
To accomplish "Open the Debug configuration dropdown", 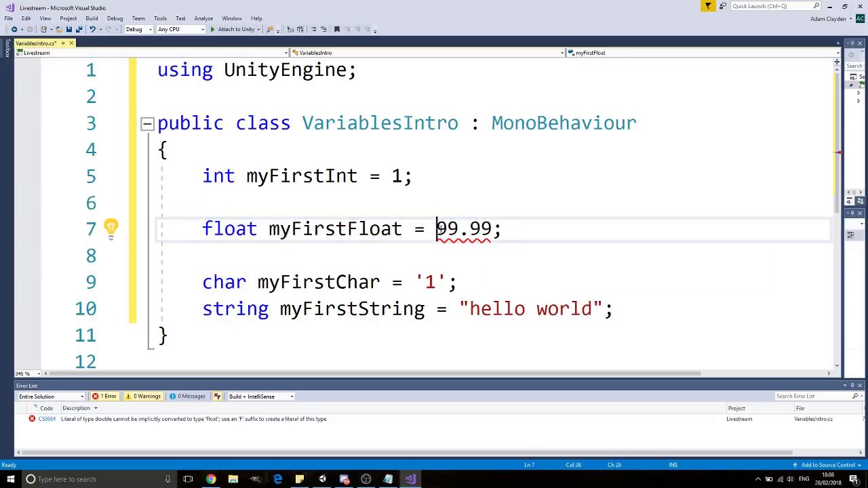I will (x=138, y=29).
